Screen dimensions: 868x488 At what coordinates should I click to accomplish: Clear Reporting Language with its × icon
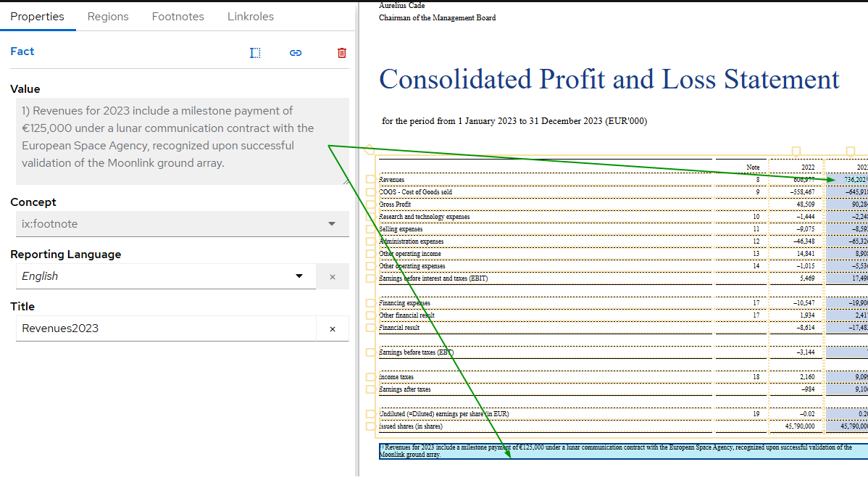(332, 276)
